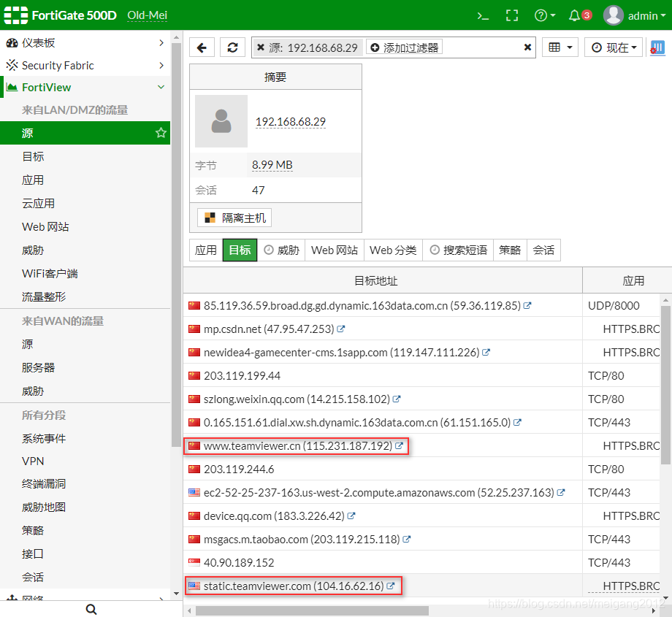Open WiFi客户端 in the sidebar
This screenshot has width=672, height=617.
[50, 273]
